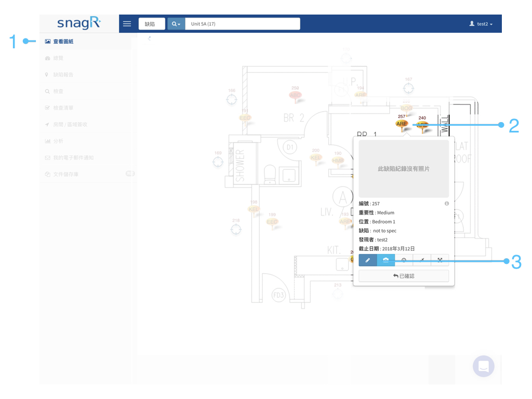Click the text 編號 : 257
This screenshot has height=399, width=532.
click(x=369, y=204)
